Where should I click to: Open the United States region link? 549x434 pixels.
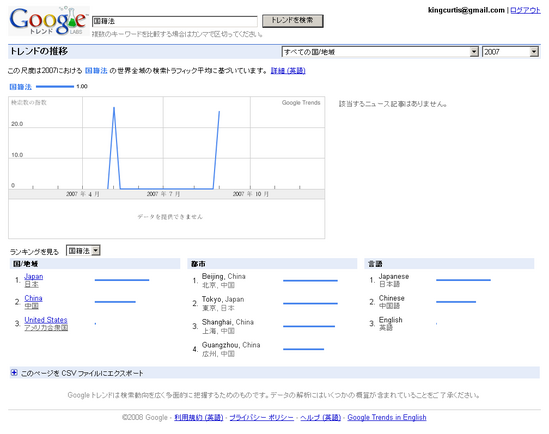pyautogui.click(x=46, y=320)
